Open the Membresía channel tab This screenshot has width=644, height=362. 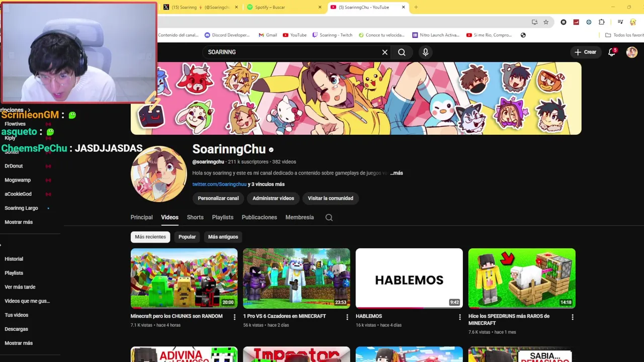tap(299, 217)
